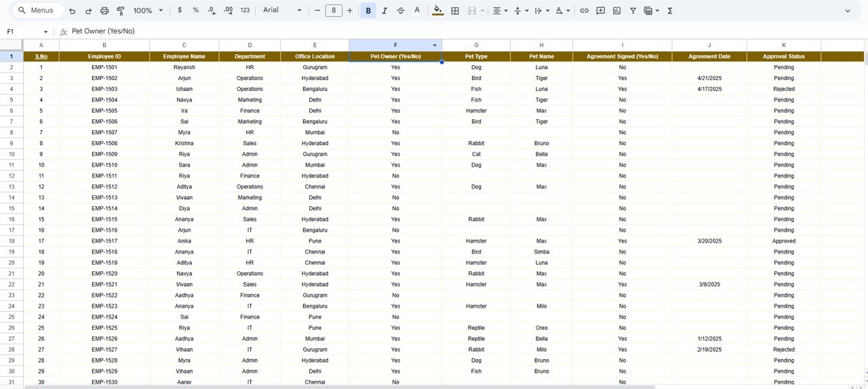Add a comment using the toolbar icon
Screen dimensions: 868x389
pyautogui.click(x=599, y=11)
